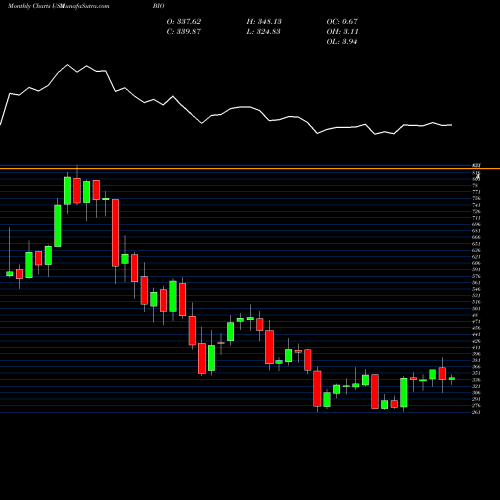Click the tall green candle rising from 651 to 741
The height and width of the screenshot is (500, 500).
pos(58,226)
